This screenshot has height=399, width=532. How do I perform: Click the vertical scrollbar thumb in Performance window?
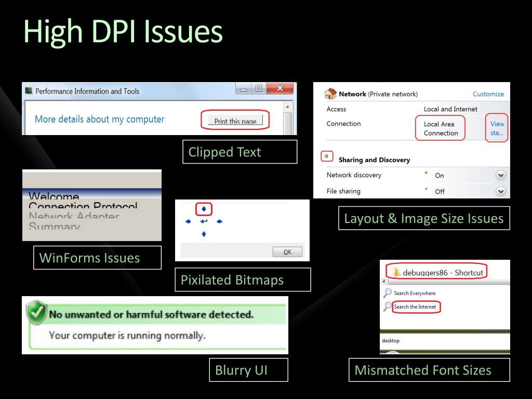point(288,124)
